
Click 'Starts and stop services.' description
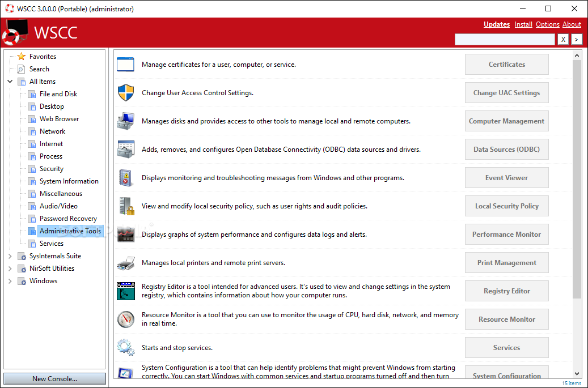click(177, 348)
